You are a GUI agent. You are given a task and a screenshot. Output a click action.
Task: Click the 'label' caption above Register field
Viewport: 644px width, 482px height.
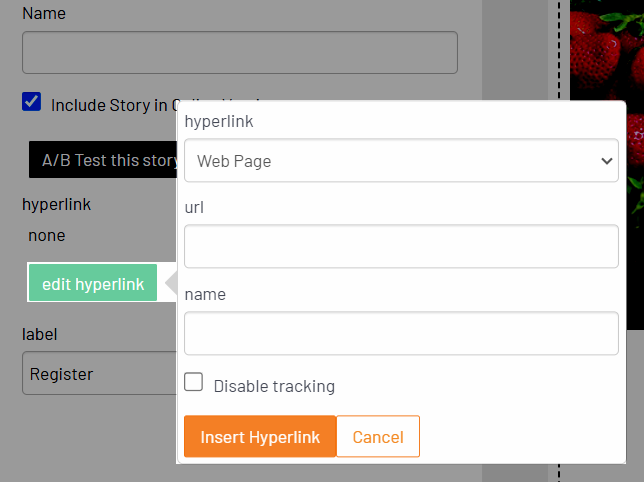tap(40, 334)
